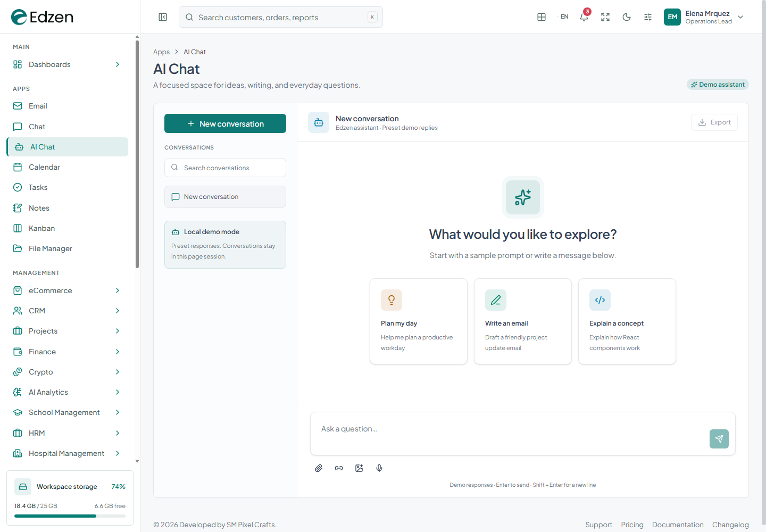
Task: Click the Search conversations field
Action: coord(225,168)
